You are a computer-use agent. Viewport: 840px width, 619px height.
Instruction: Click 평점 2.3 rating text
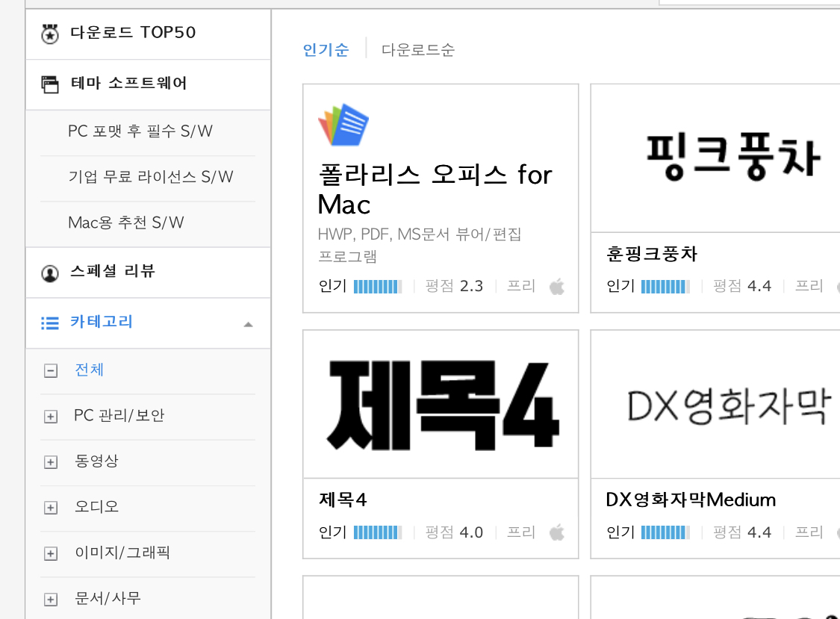(x=454, y=286)
